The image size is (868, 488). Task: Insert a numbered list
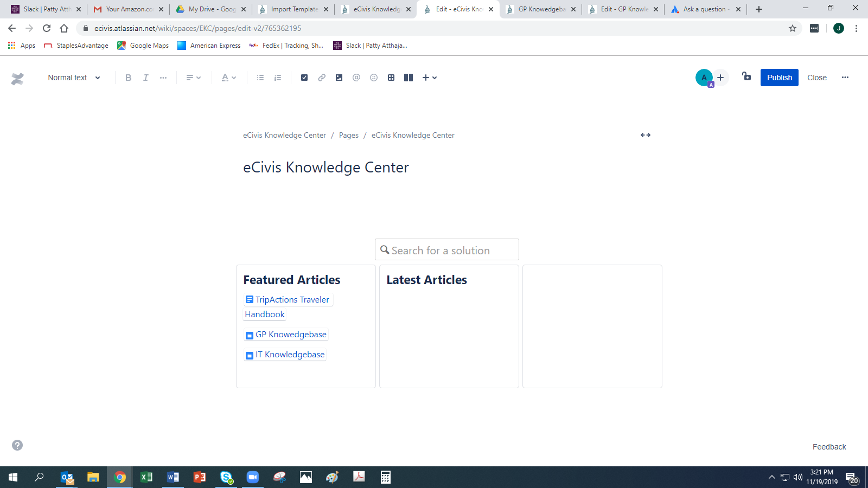click(x=278, y=78)
